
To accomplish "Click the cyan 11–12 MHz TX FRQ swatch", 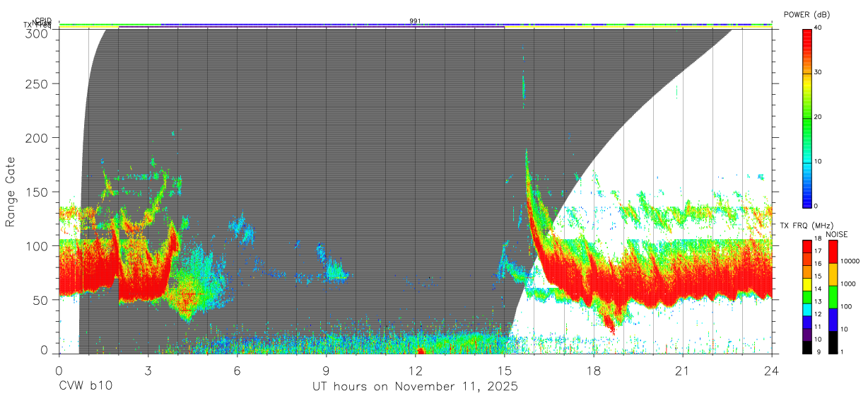I will point(807,310).
